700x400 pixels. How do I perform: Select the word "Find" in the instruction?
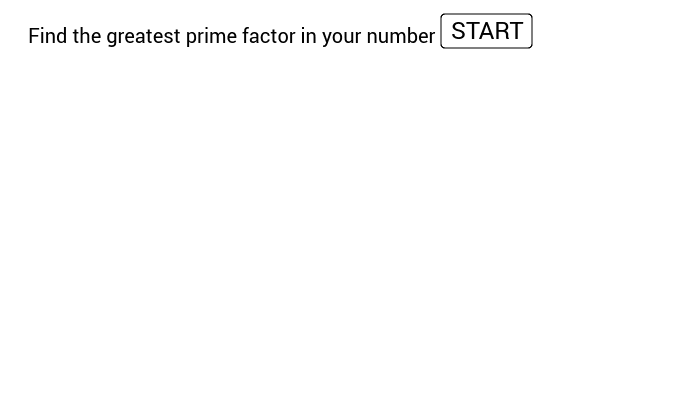[47, 36]
